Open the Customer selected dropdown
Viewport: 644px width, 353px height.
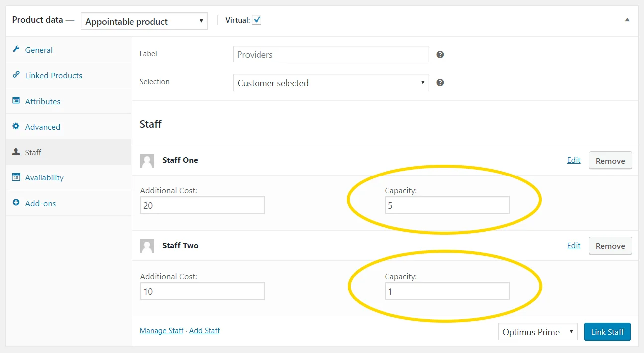(331, 83)
